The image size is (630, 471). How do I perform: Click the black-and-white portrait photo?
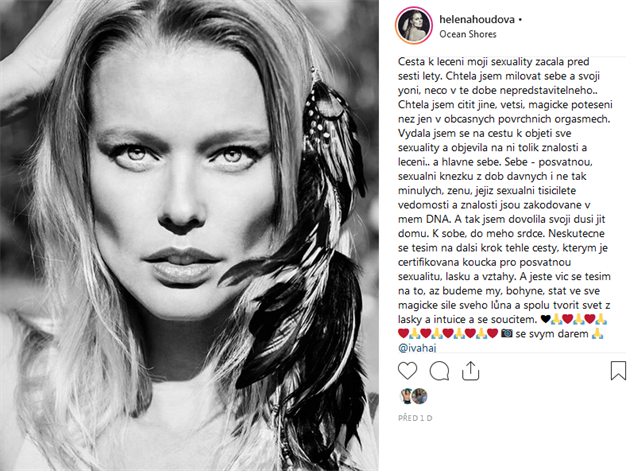point(189,236)
